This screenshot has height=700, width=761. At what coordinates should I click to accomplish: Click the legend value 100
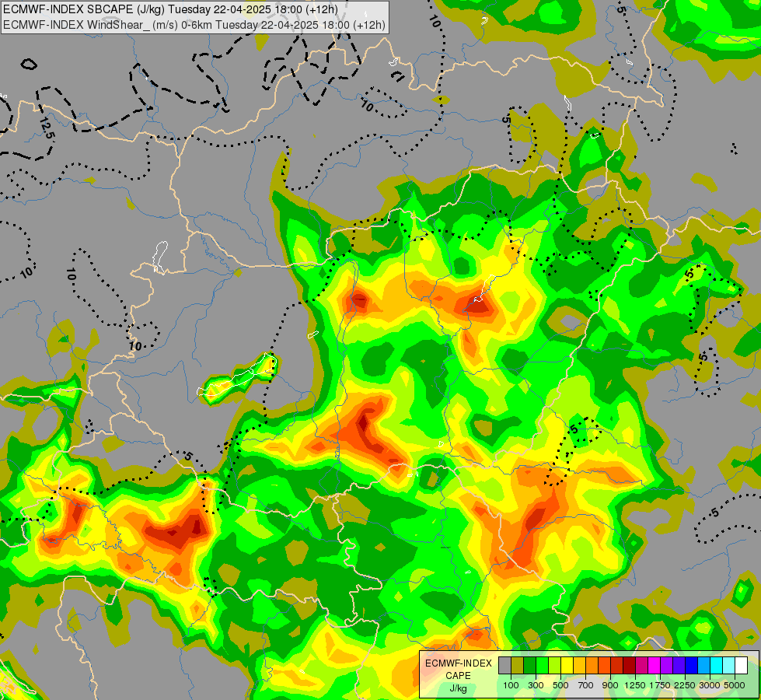tap(511, 685)
